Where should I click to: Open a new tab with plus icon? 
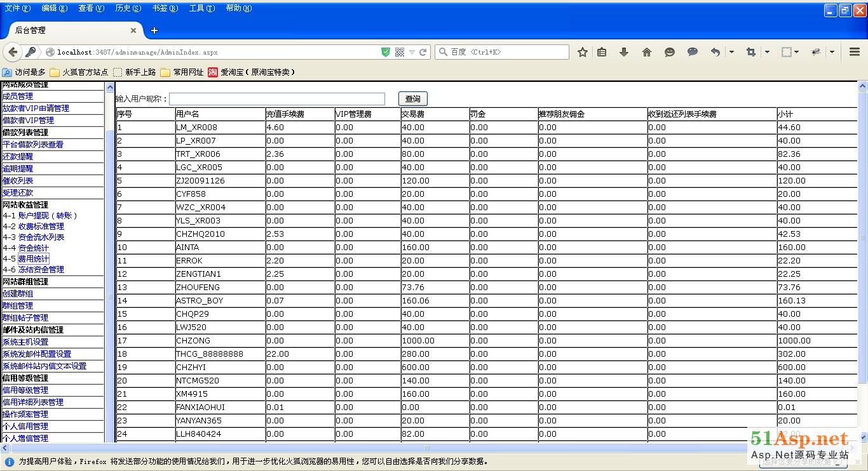154,30
